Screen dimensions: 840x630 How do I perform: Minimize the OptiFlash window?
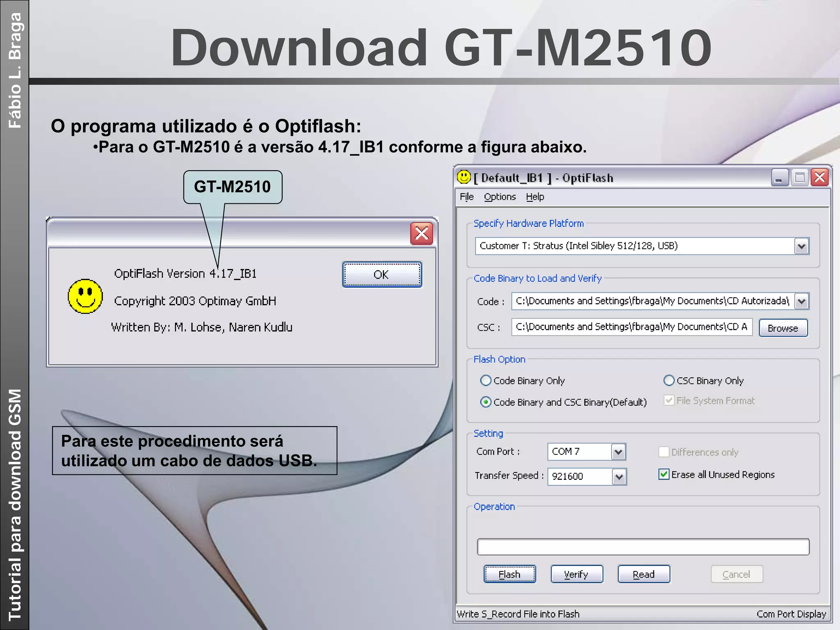779,178
